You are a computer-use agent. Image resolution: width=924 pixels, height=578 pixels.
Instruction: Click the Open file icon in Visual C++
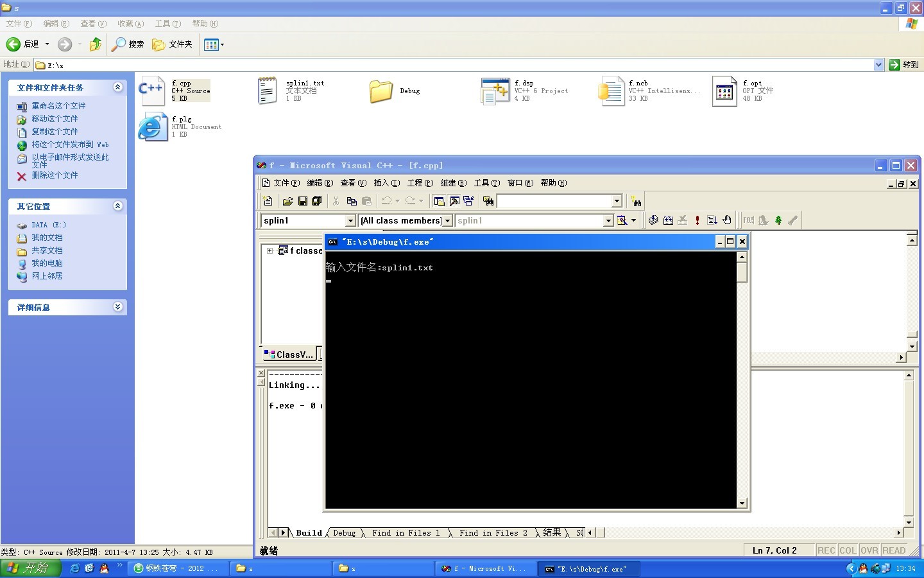click(287, 201)
